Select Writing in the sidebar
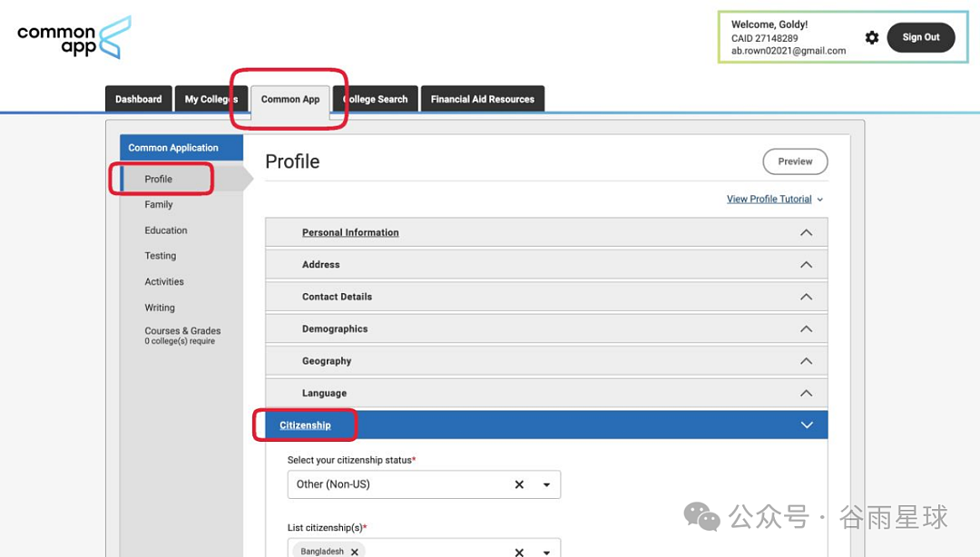Screen dimensions: 980x557 click(x=160, y=308)
